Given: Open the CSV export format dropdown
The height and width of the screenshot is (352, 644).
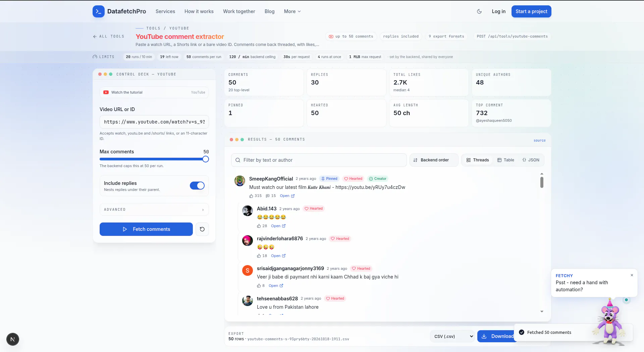Looking at the screenshot, I should pos(452,336).
